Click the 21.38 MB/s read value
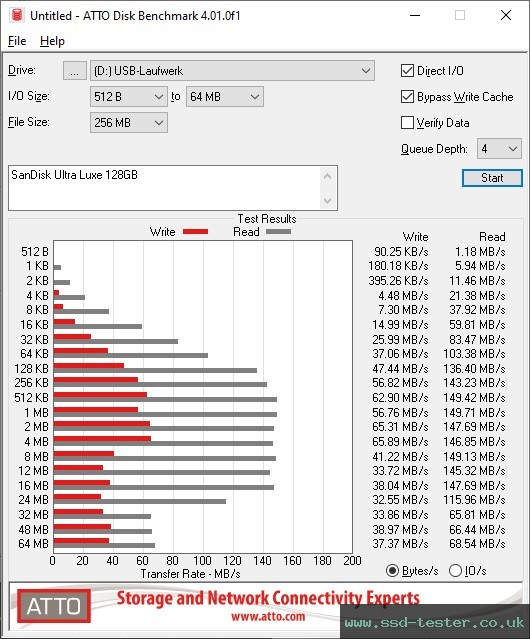530x639 pixels. point(477,295)
